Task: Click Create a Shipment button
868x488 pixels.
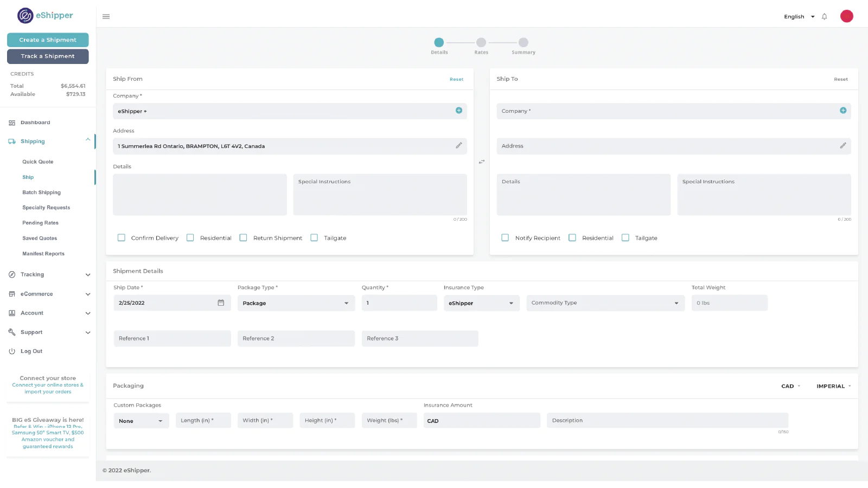Action: [48, 40]
